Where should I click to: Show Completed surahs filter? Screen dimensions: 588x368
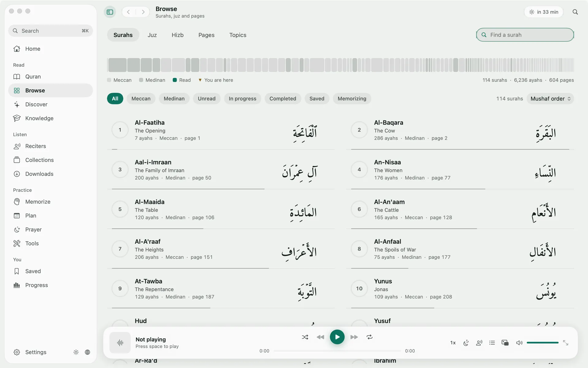[283, 99]
